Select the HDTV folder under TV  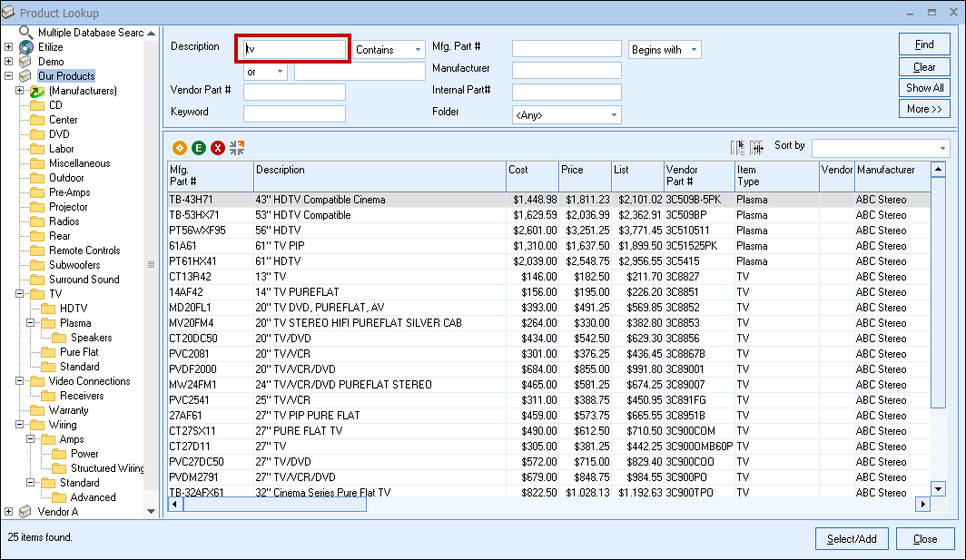[74, 309]
